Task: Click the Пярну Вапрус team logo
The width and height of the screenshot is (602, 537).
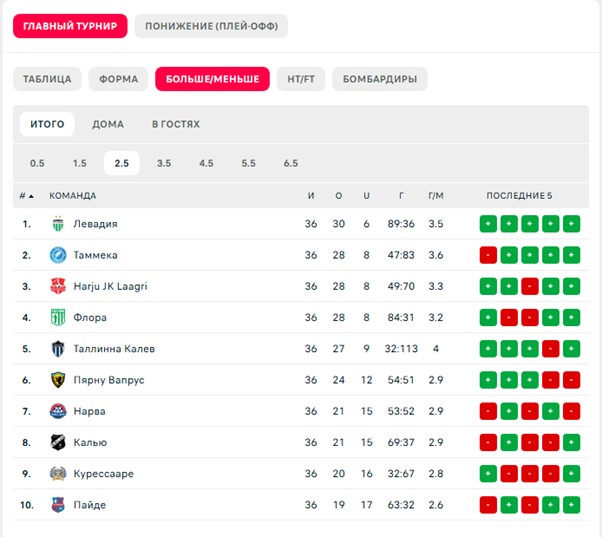Action: (x=58, y=380)
